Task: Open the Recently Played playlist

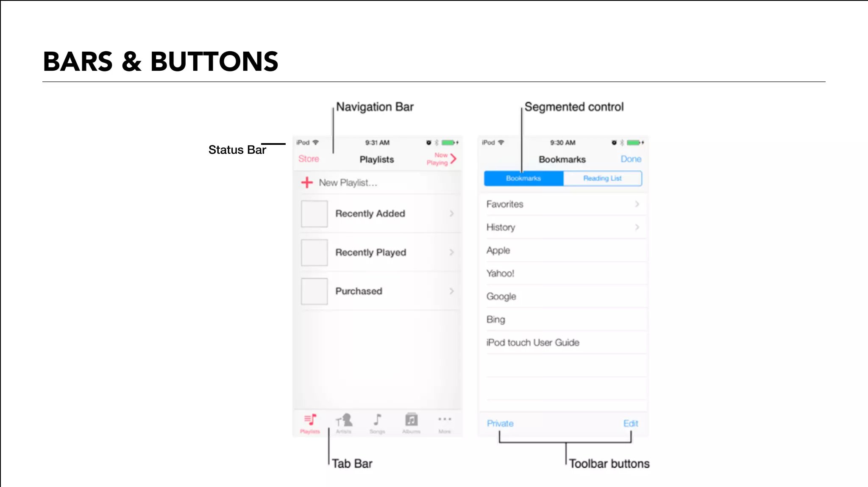Action: (x=377, y=252)
